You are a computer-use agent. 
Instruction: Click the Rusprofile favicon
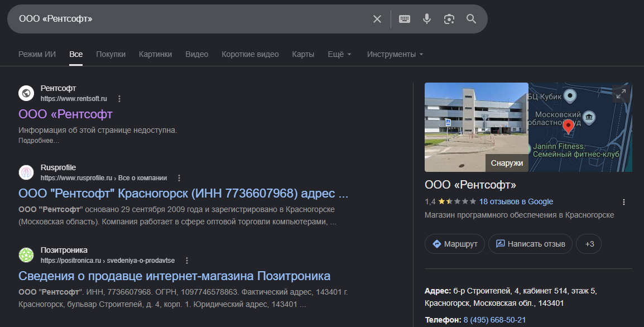coord(26,172)
